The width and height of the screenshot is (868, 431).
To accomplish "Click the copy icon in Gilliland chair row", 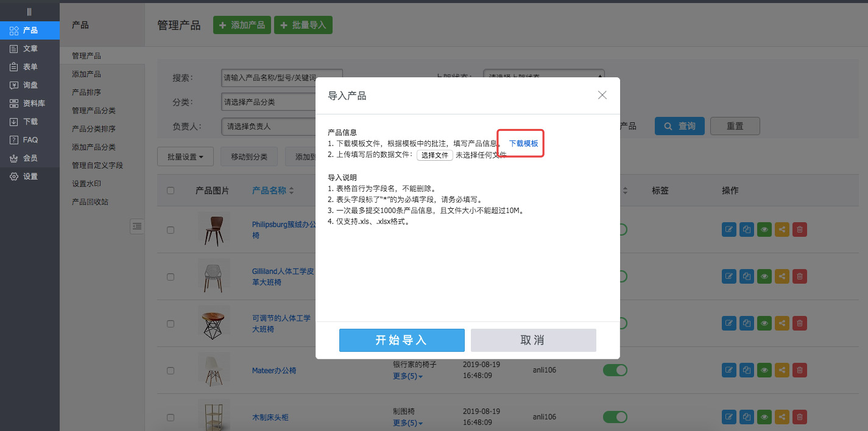I will (747, 276).
